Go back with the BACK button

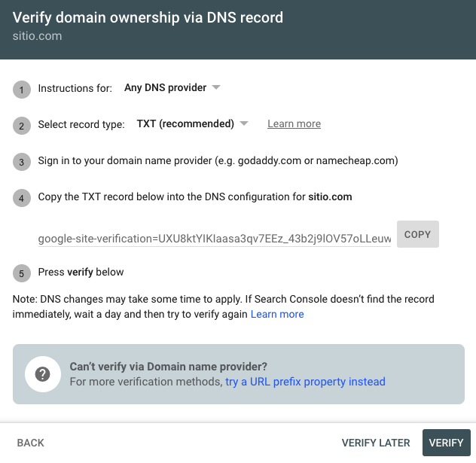[31, 443]
